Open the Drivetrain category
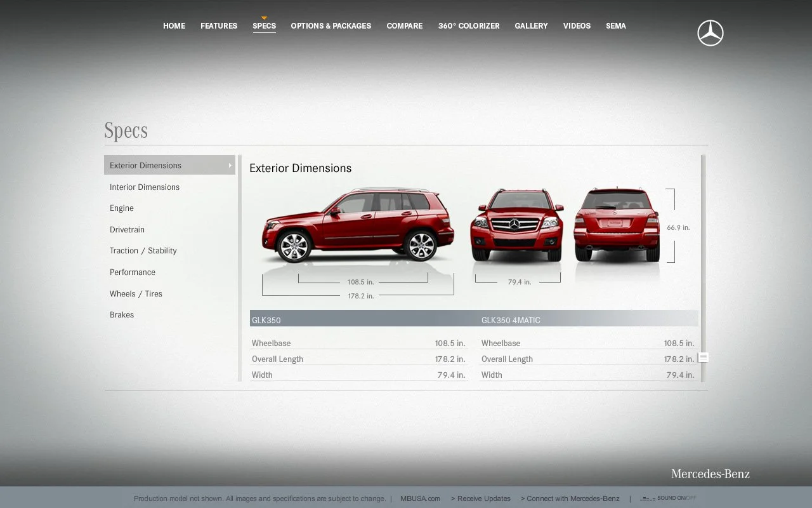 pos(127,230)
